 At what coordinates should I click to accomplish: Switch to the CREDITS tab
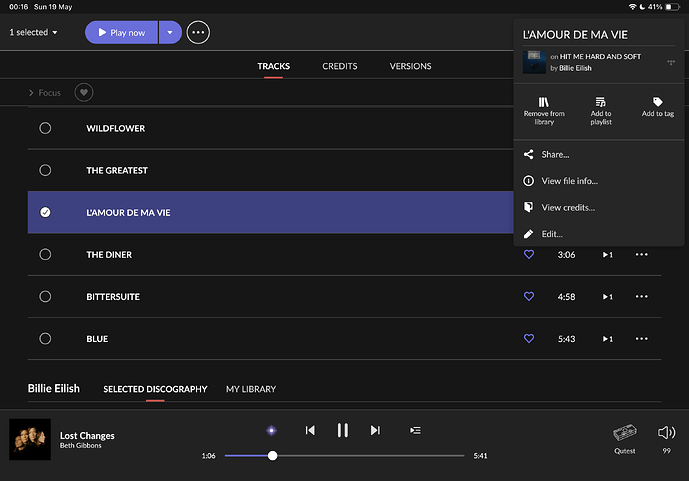point(340,66)
